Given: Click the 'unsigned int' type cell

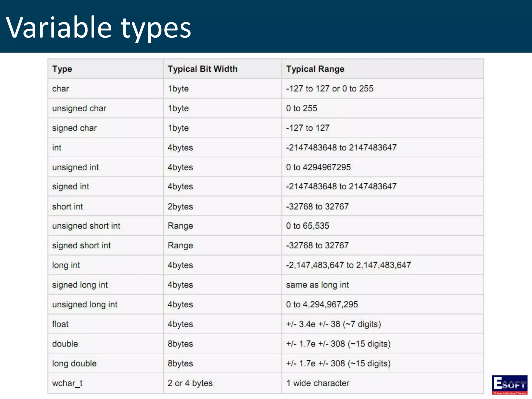Looking at the screenshot, I should coord(75,167).
